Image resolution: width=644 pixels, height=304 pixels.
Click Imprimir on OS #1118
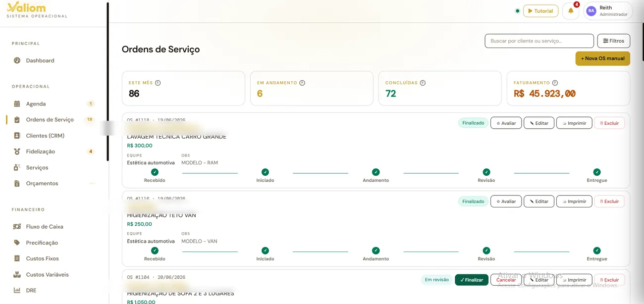pyautogui.click(x=574, y=123)
